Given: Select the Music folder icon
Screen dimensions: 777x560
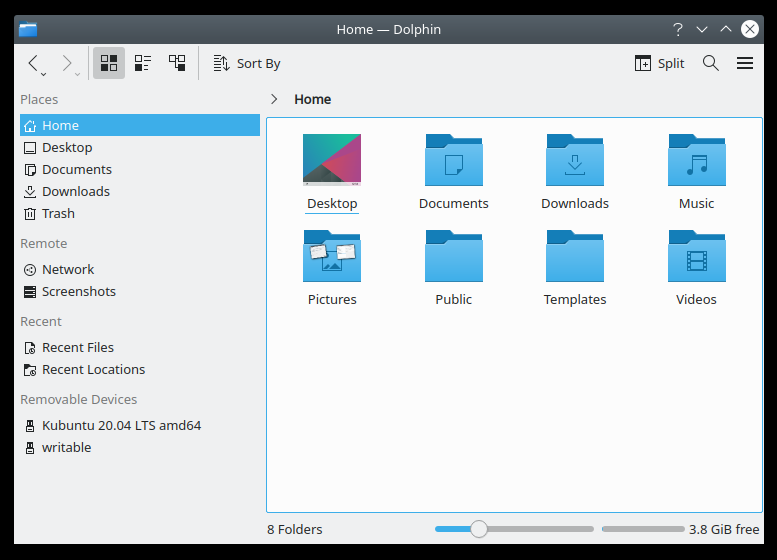Looking at the screenshot, I should tap(696, 161).
